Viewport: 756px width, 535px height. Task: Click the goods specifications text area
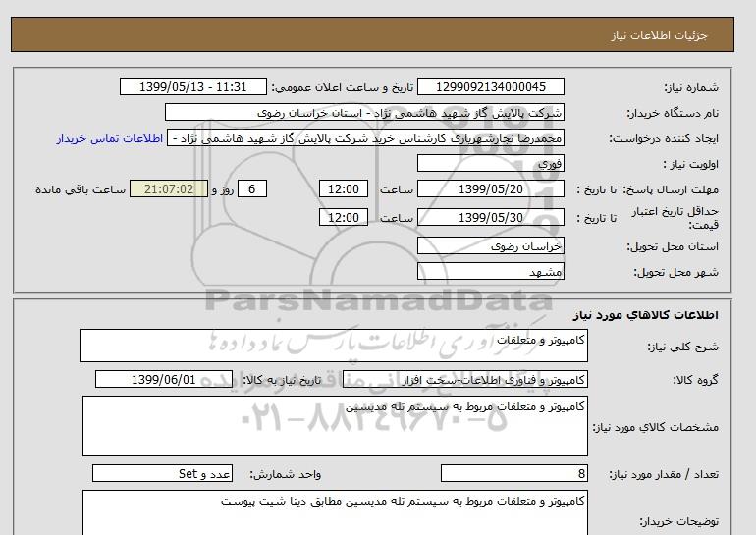point(335,426)
